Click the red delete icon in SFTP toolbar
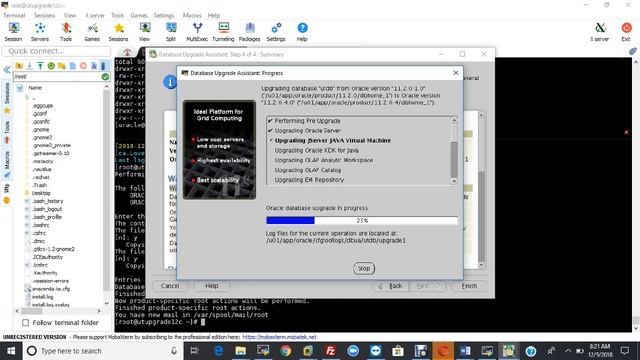 (83, 66)
